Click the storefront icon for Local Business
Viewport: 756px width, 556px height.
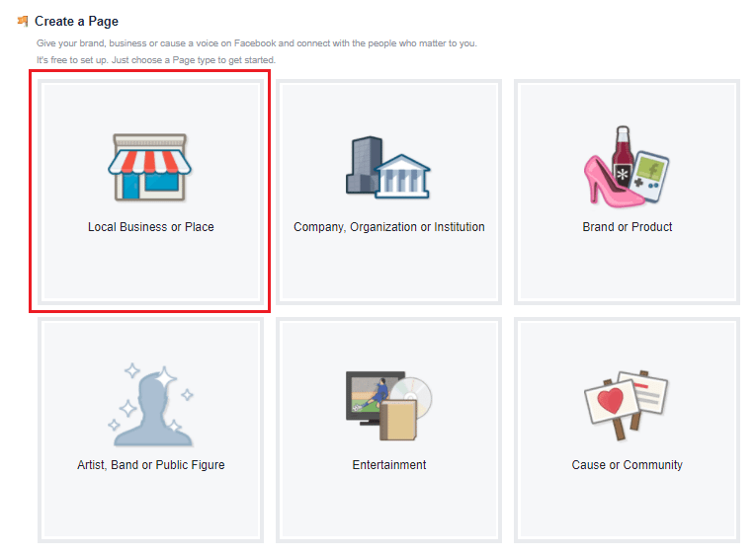pos(149,167)
